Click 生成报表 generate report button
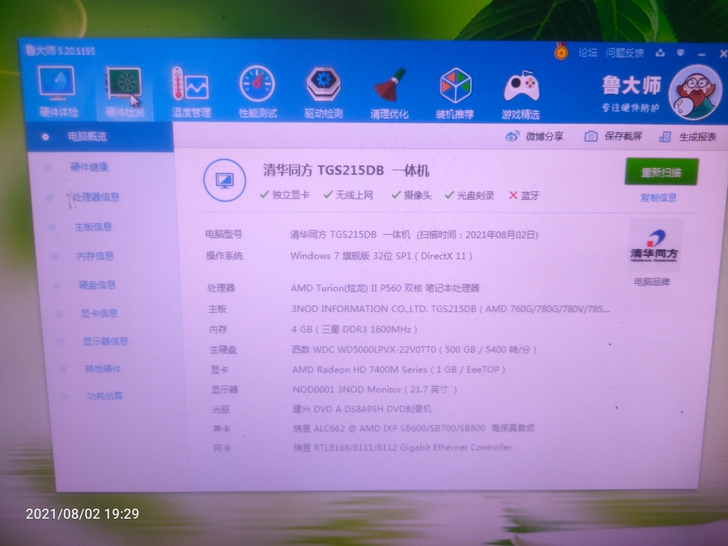 (688, 137)
